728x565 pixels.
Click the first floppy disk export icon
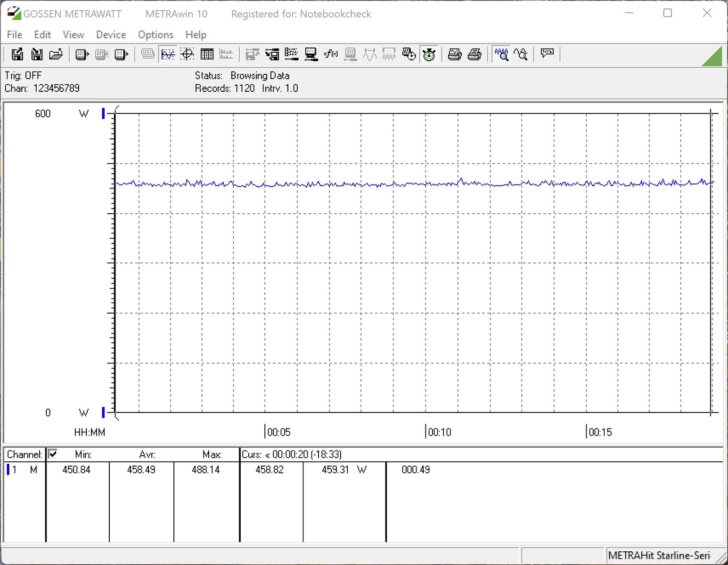17,55
